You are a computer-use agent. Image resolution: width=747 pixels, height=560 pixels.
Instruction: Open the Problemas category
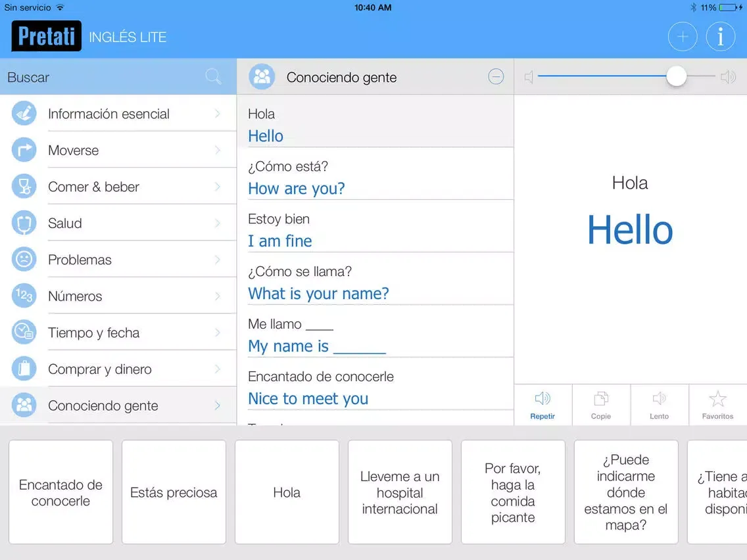[118, 260]
